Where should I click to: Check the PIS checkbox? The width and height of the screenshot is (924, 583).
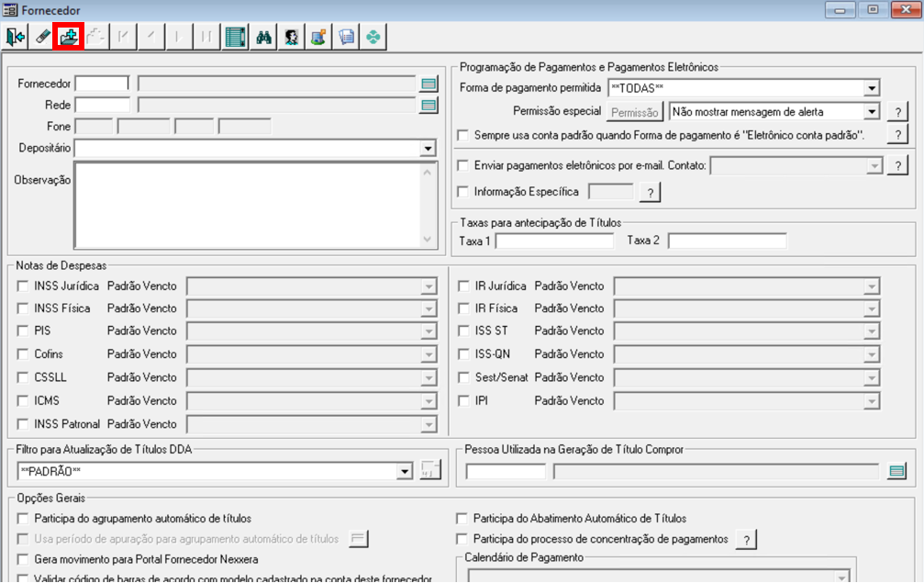(x=23, y=331)
